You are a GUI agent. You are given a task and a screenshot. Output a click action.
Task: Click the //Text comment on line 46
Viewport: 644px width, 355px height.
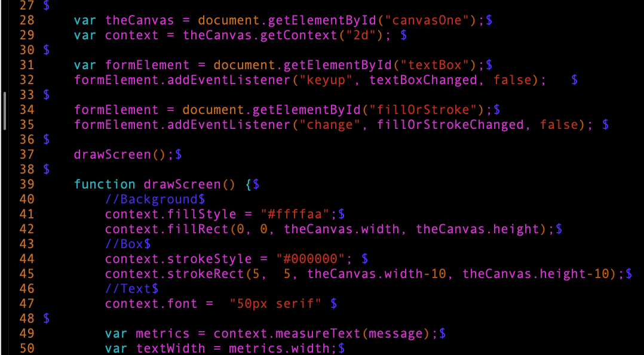128,289
